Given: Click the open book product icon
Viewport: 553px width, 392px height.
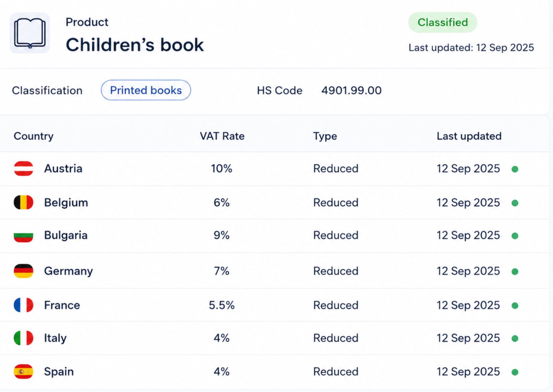Looking at the screenshot, I should click(x=30, y=33).
